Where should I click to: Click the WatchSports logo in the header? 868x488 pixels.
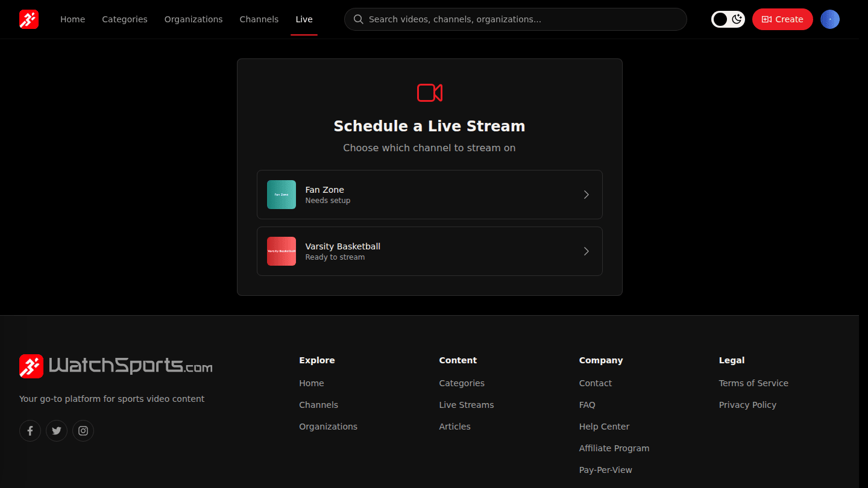pos(29,19)
